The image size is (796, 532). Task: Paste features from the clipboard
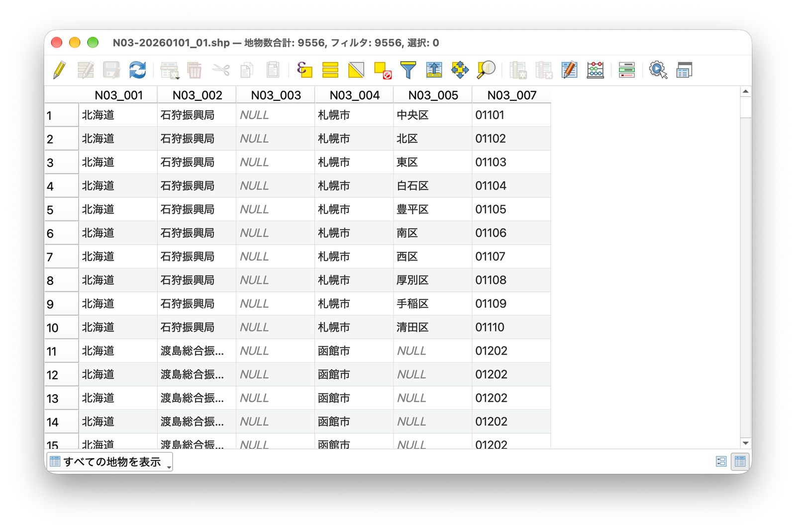[273, 70]
